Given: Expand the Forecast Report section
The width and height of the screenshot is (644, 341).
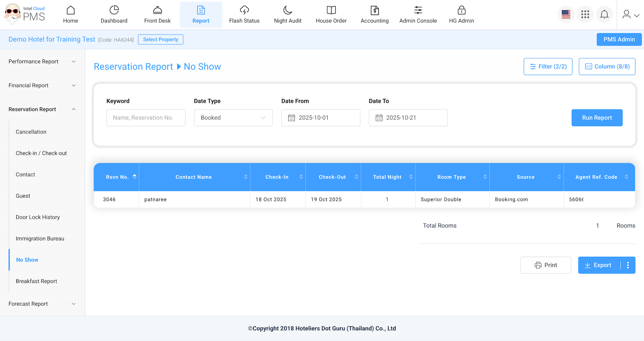Looking at the screenshot, I should click(x=42, y=304).
